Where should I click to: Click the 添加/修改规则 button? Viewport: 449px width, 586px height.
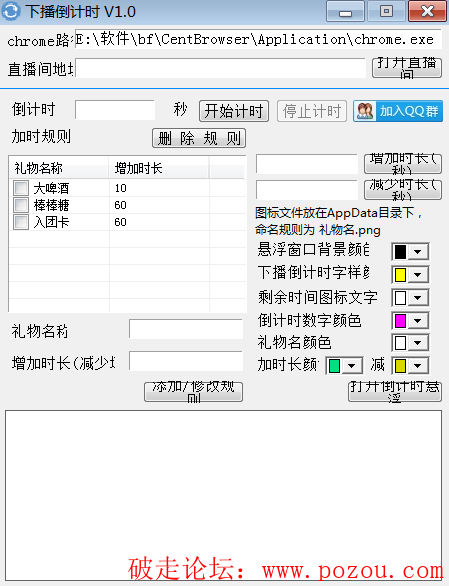pos(193,392)
